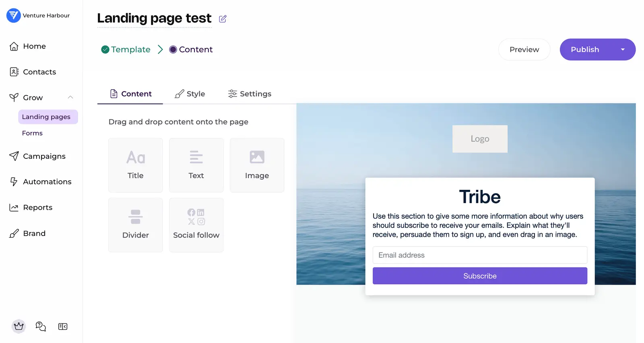Select the Text content block
The height and width of the screenshot is (343, 644).
tap(196, 165)
